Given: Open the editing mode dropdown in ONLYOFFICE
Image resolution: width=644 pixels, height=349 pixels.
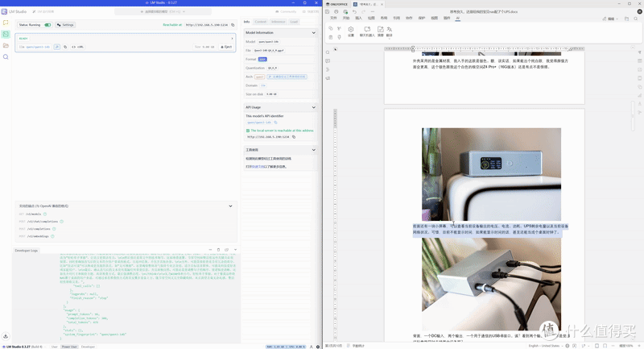Looking at the screenshot, I should pos(610,19).
